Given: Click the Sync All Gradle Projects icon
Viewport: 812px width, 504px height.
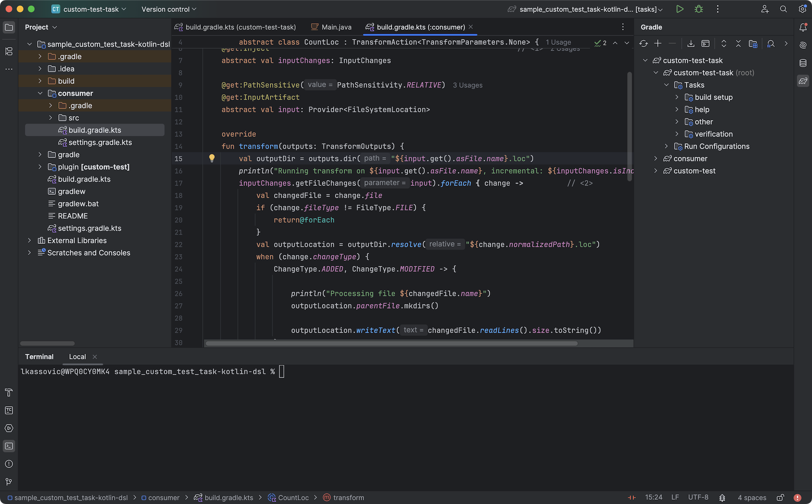Looking at the screenshot, I should [643, 44].
